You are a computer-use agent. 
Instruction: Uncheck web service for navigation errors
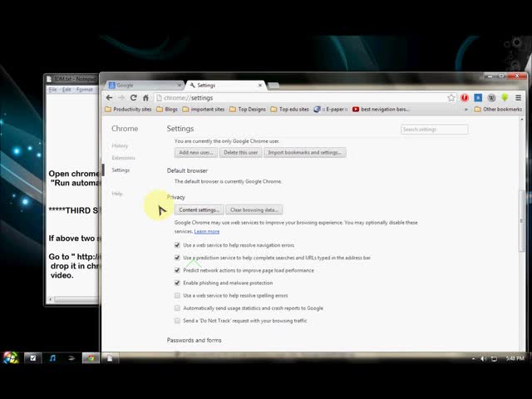coord(177,245)
